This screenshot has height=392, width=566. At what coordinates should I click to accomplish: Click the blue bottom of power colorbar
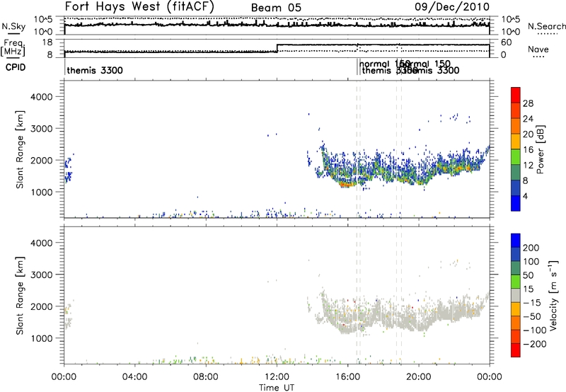pos(516,203)
